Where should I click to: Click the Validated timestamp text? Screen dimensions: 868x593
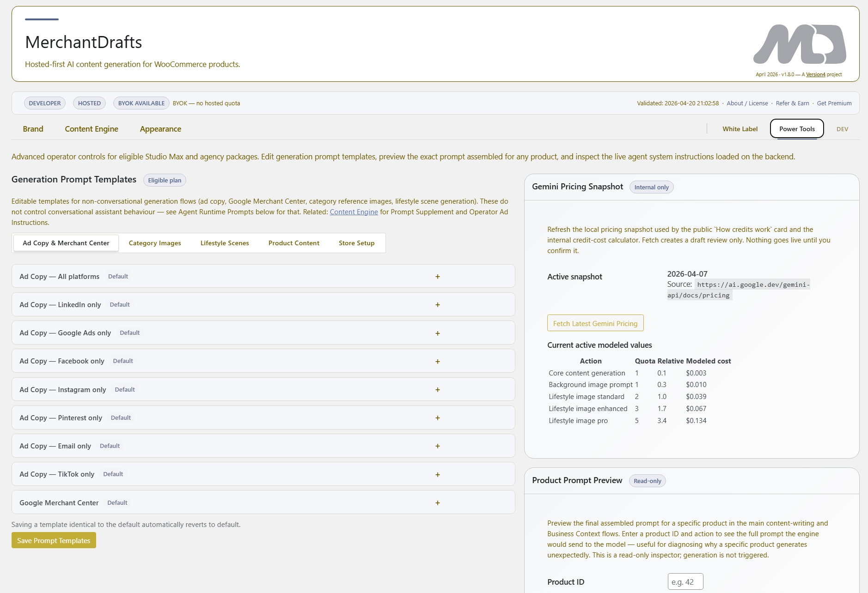pyautogui.click(x=678, y=103)
